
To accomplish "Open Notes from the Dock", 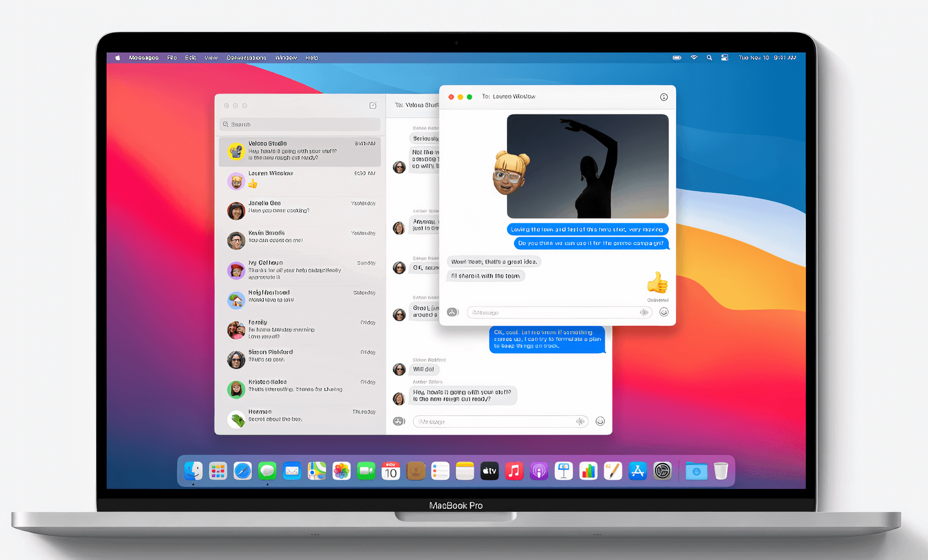I will [465, 471].
